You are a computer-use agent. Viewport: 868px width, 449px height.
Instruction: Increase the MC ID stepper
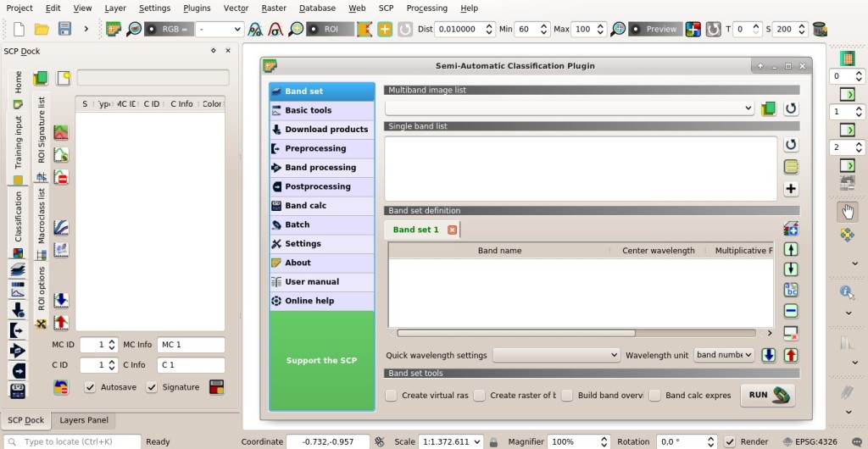[112, 341]
